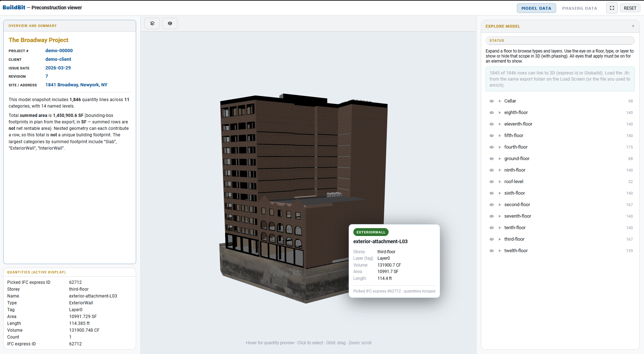Click the Overview and Summary header

pyautogui.click(x=70, y=26)
